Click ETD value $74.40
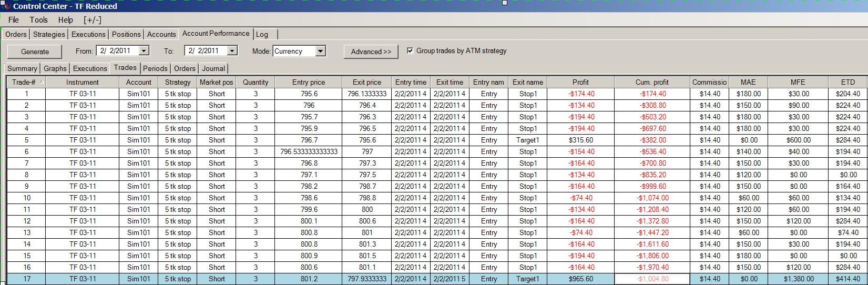 click(x=848, y=232)
